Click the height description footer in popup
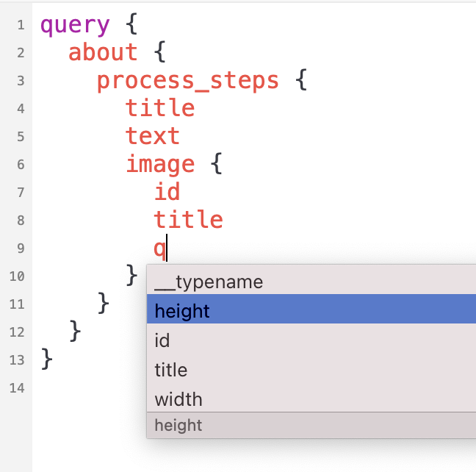The image size is (476, 472). (x=311, y=425)
